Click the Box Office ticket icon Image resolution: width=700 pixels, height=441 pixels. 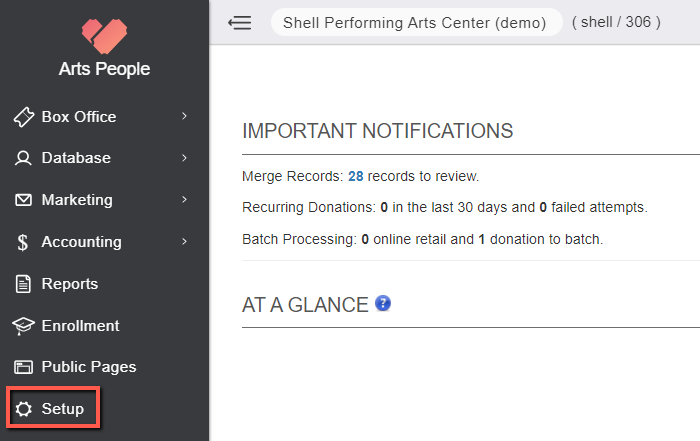24,117
